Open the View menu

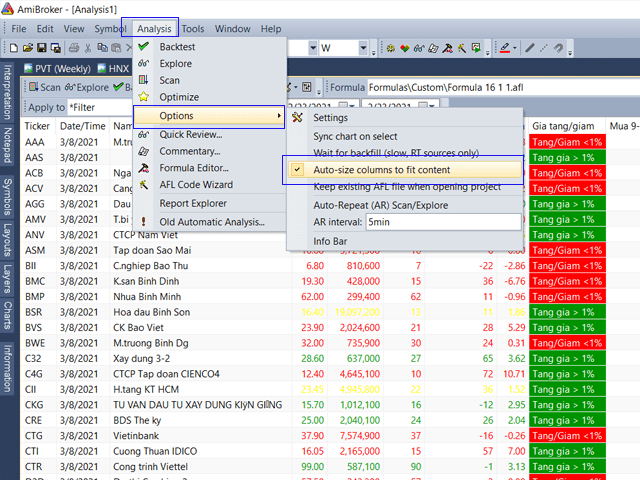(74, 29)
